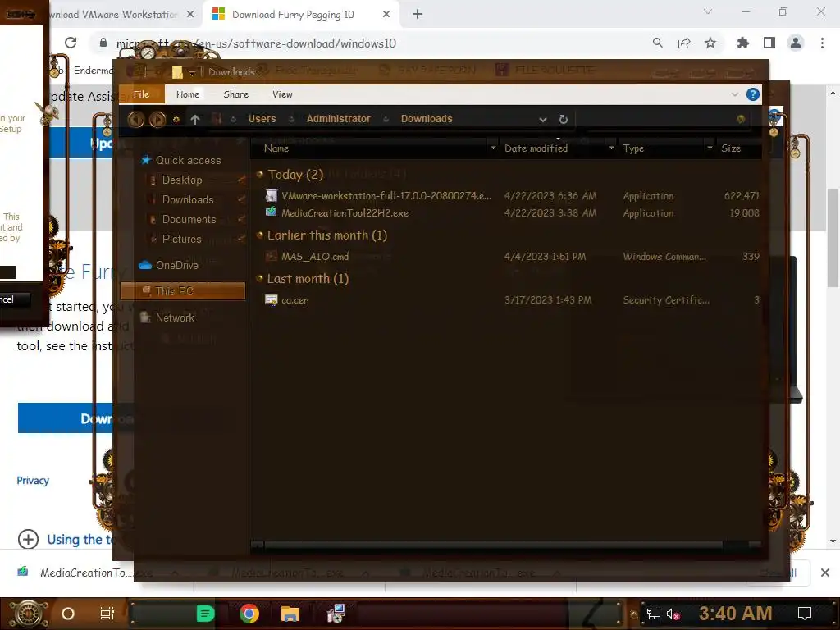Viewport: 840px width, 630px height.
Task: Select This PC in the navigation pane
Action: tap(183, 291)
